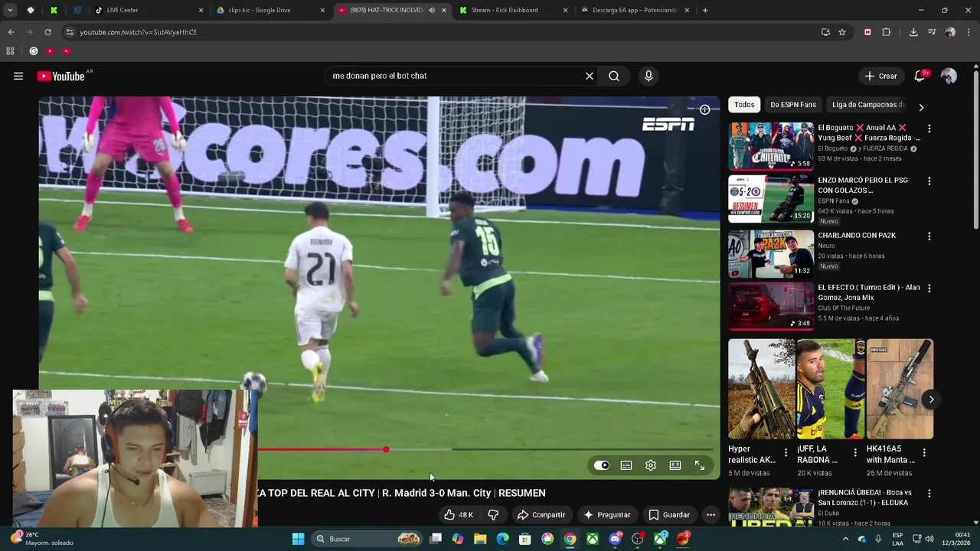Image resolution: width=980 pixels, height=551 pixels.
Task: Open options for El Bogueto video
Action: tap(929, 129)
